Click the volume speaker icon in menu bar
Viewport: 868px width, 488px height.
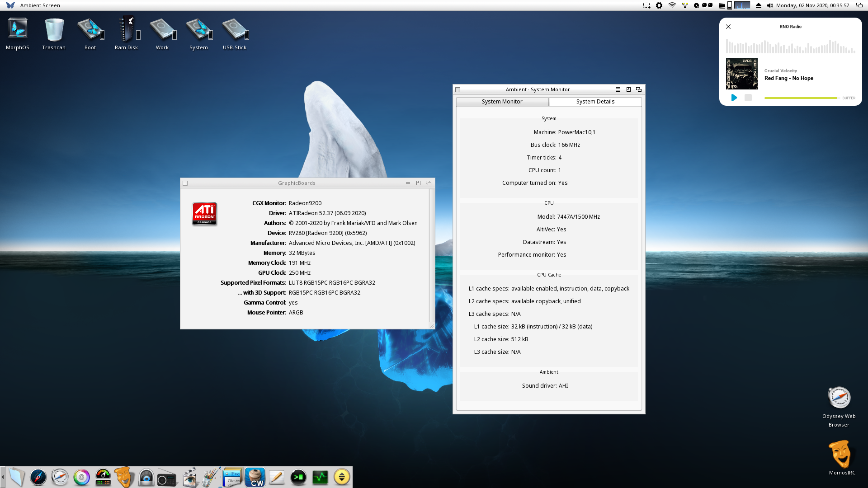coord(770,5)
